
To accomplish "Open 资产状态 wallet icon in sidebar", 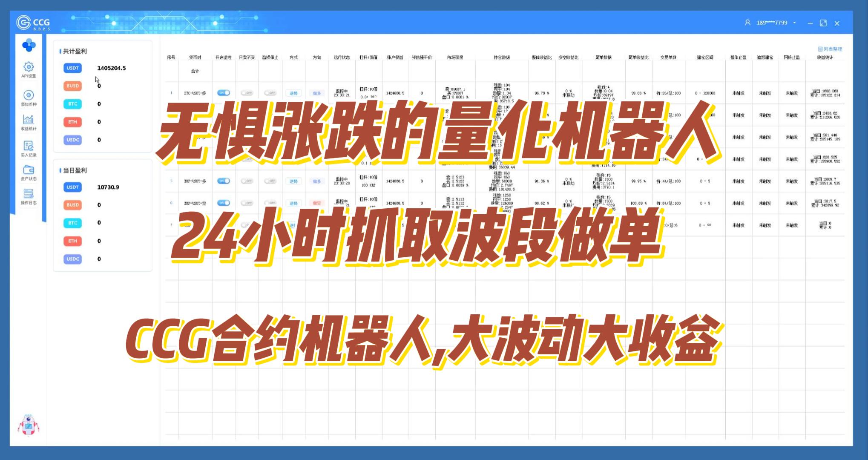I will tap(29, 173).
